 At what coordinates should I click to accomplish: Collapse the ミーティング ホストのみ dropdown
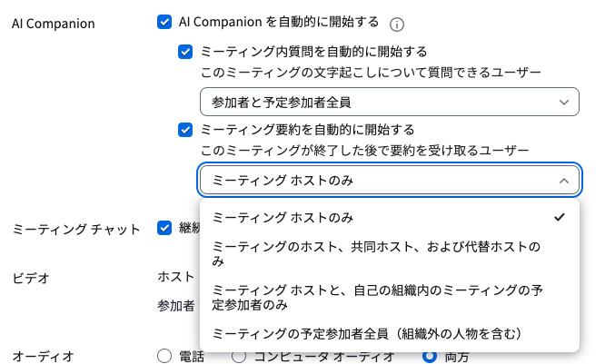coord(390,181)
